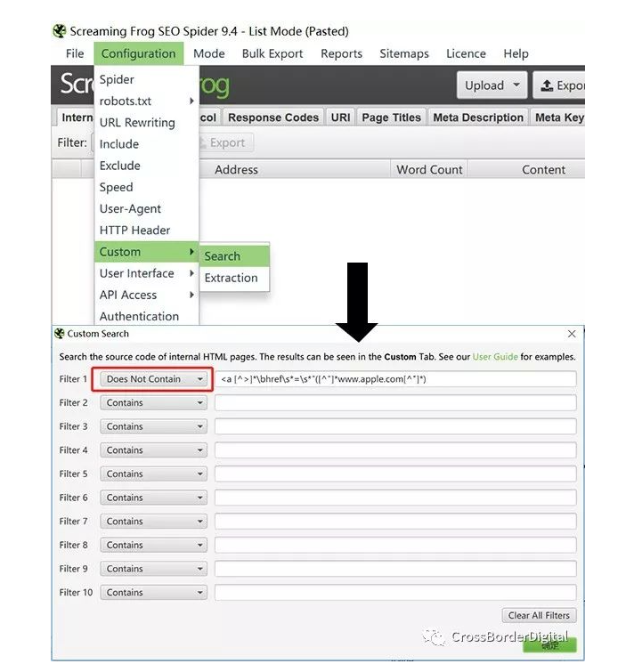Choose Include in Configuration menu

(x=147, y=144)
